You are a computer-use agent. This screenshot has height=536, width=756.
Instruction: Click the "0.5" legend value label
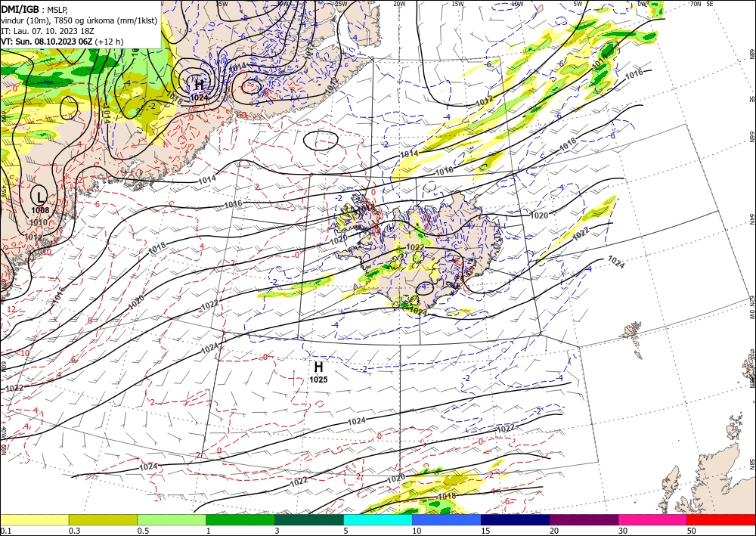142,531
